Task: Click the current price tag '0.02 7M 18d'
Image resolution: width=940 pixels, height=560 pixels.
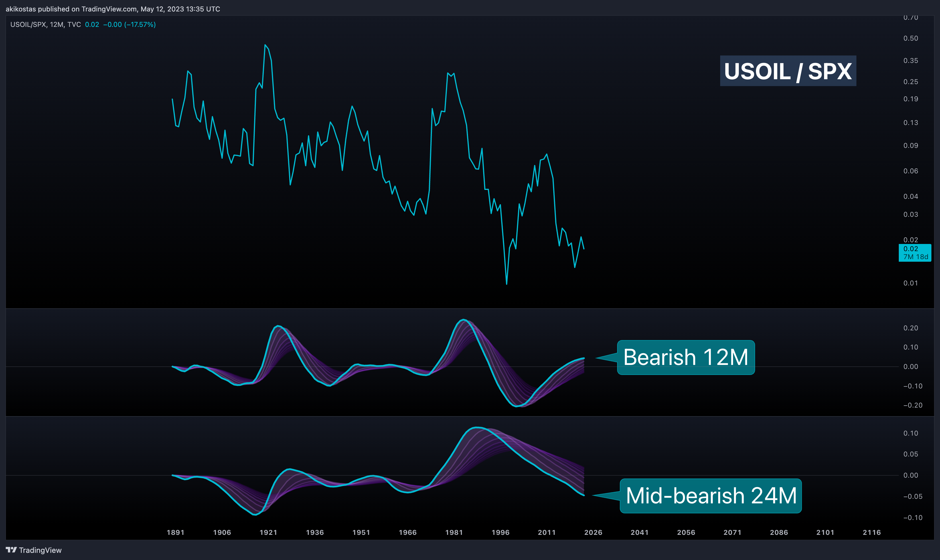Action: point(915,253)
